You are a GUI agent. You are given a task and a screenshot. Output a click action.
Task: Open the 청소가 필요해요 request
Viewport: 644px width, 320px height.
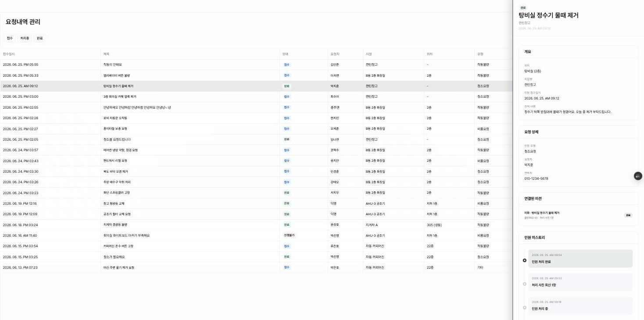coord(114,257)
